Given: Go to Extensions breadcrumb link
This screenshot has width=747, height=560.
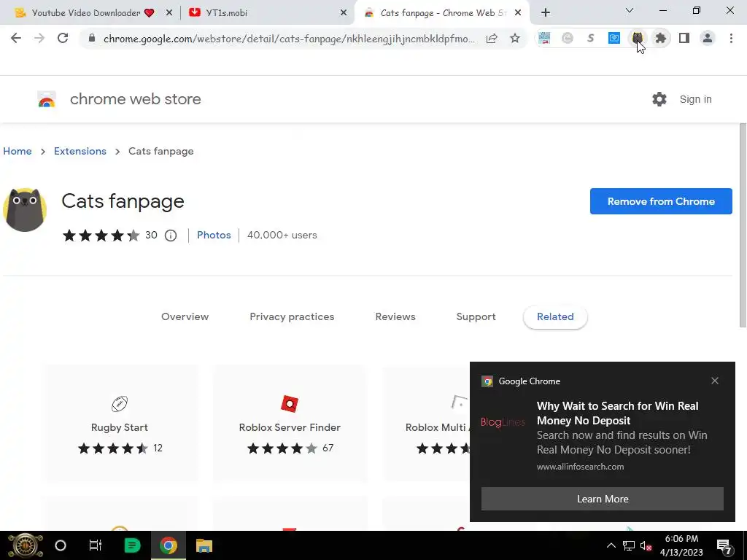Looking at the screenshot, I should (x=80, y=151).
